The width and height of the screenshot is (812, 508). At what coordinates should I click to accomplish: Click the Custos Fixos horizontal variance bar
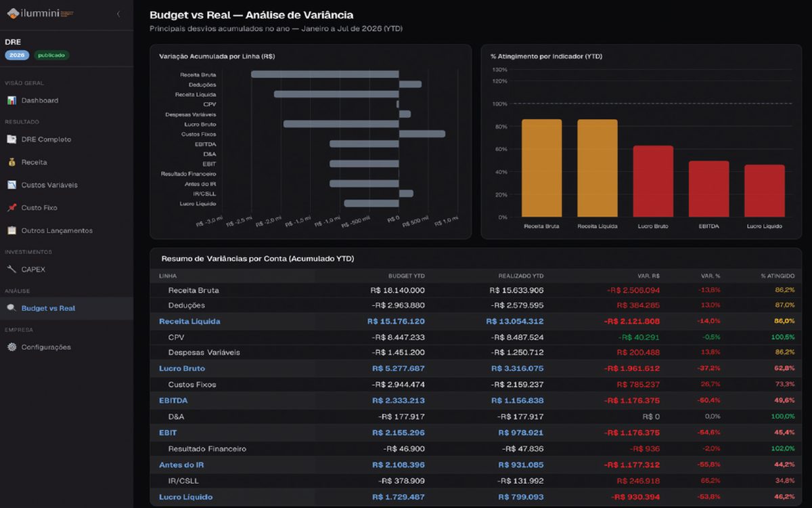pyautogui.click(x=422, y=134)
